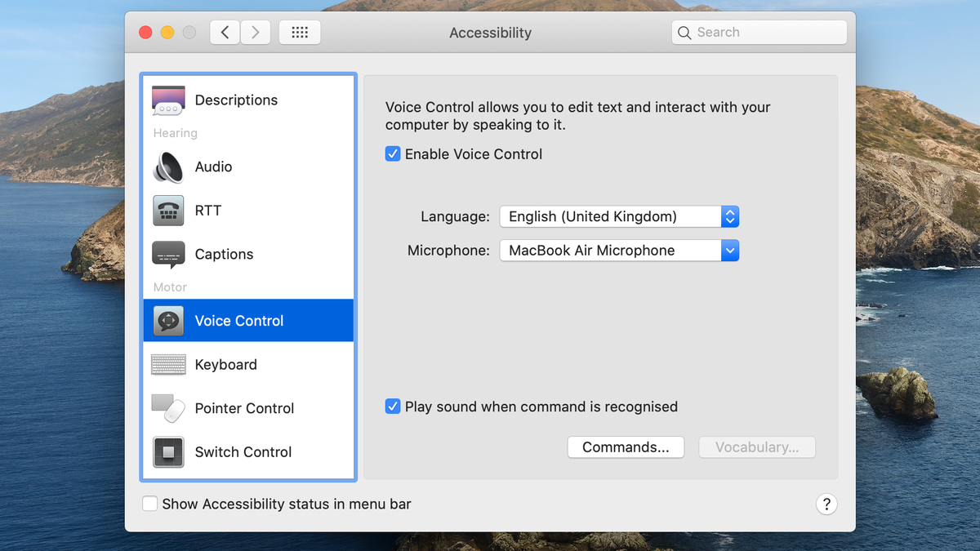Select Pointer Control settings
The image size is (980, 551).
coord(243,408)
